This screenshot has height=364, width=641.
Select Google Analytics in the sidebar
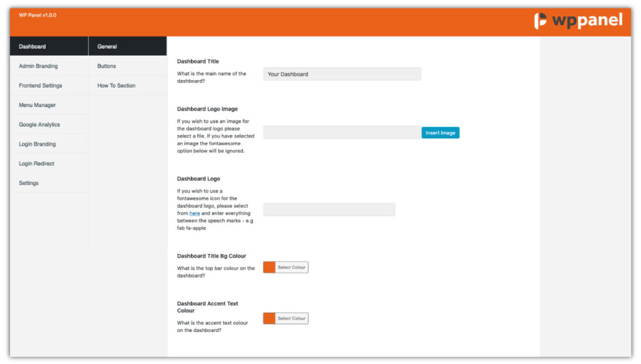pyautogui.click(x=49, y=124)
